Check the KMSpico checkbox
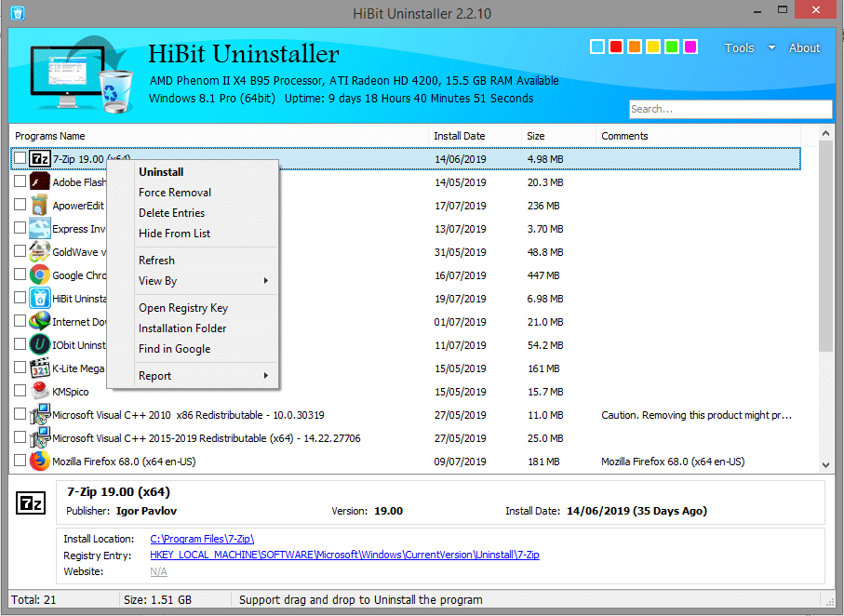The image size is (844, 616). coord(20,391)
